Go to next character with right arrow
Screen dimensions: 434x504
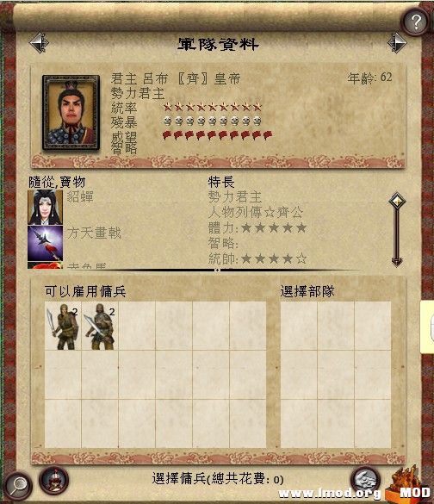(x=397, y=43)
